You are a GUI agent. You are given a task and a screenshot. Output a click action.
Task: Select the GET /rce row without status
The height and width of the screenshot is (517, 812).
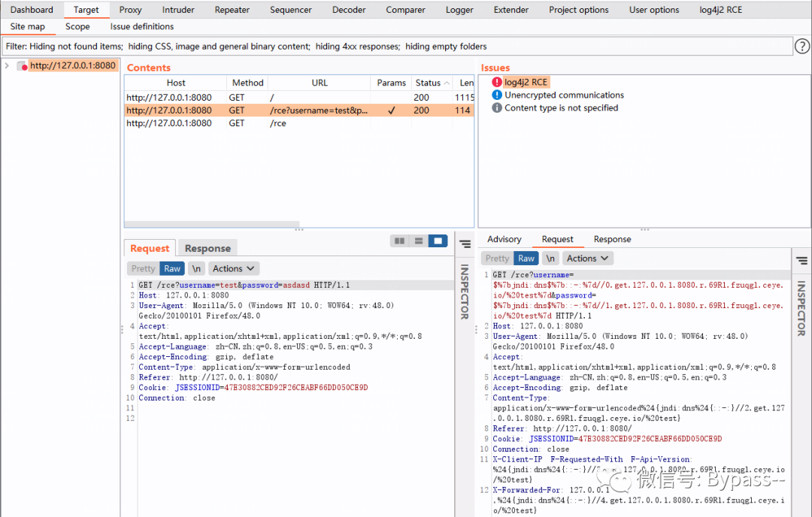point(299,123)
